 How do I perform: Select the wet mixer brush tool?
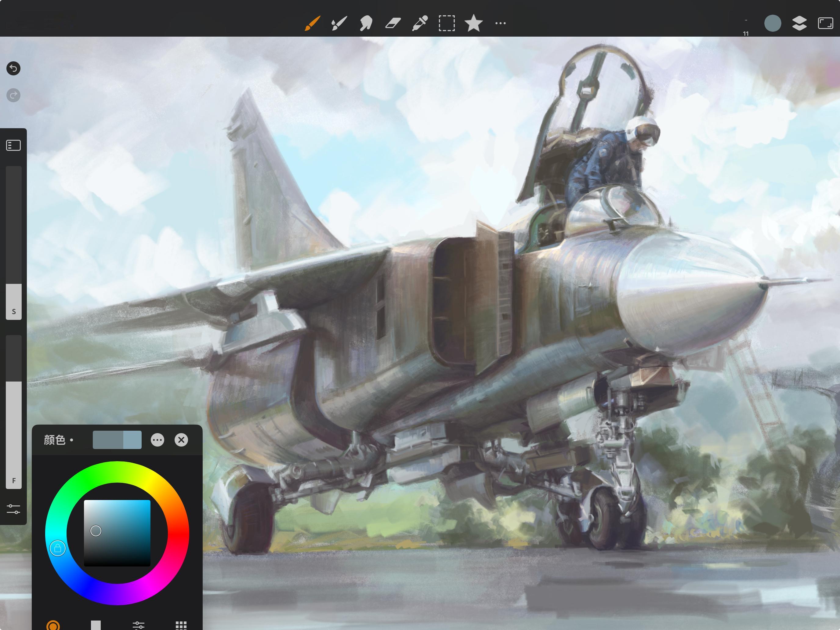point(339,23)
